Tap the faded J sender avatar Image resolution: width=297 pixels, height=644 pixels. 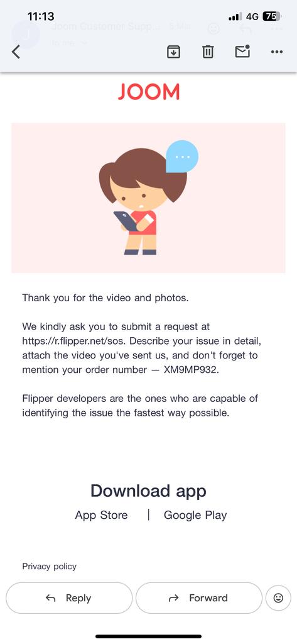pos(26,35)
